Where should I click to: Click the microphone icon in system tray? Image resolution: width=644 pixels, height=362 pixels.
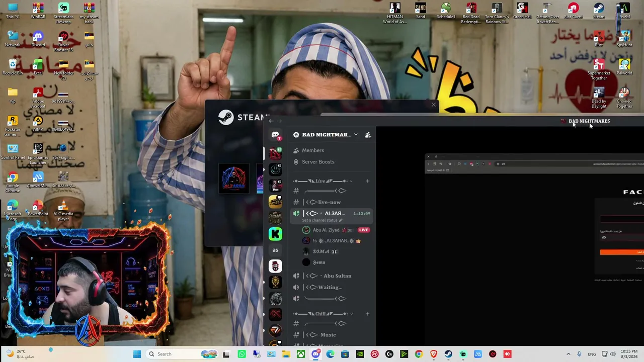click(579, 354)
